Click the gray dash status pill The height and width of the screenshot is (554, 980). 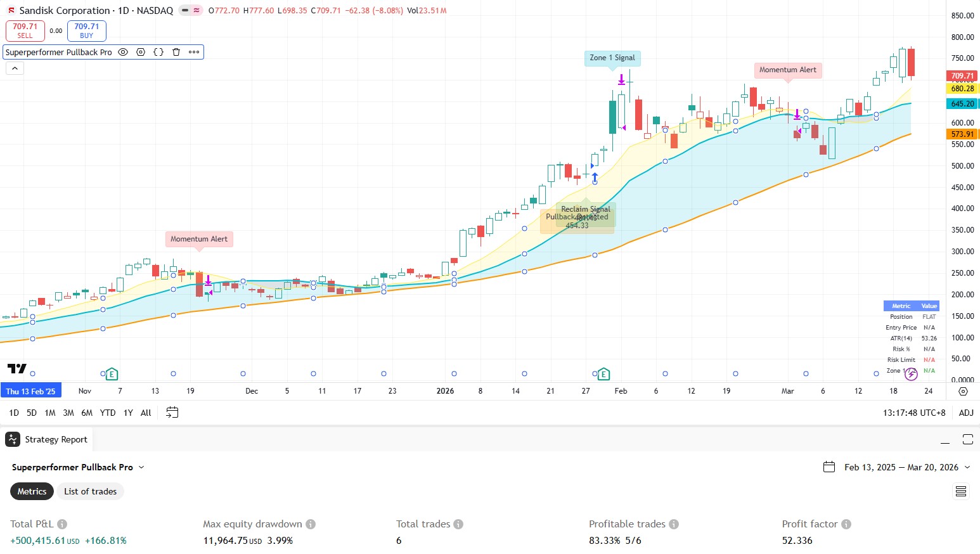click(184, 10)
